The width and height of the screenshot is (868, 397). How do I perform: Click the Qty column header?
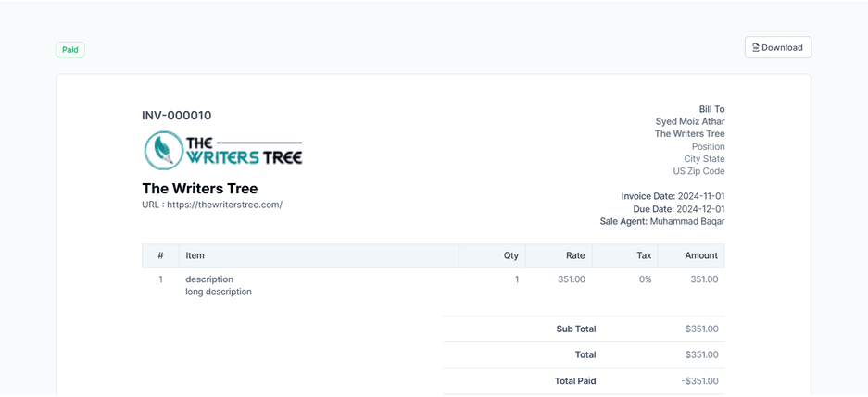[x=510, y=255]
